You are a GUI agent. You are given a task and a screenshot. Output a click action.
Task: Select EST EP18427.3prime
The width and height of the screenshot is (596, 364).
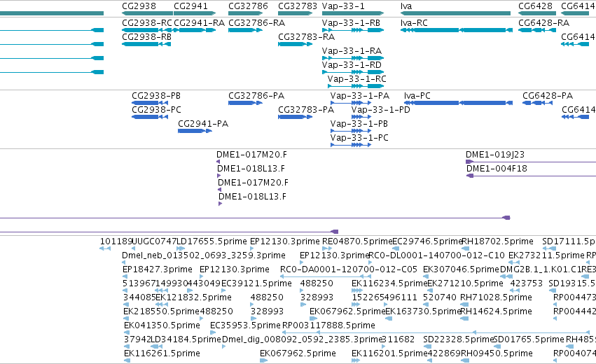coord(158,269)
